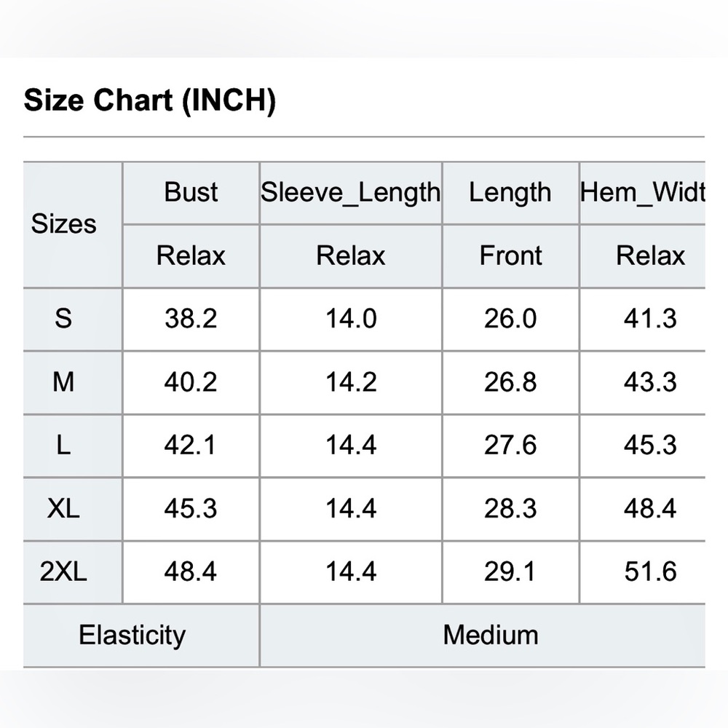Select the 27.6 length value for L
Screen dimensions: 728x728
tap(510, 446)
